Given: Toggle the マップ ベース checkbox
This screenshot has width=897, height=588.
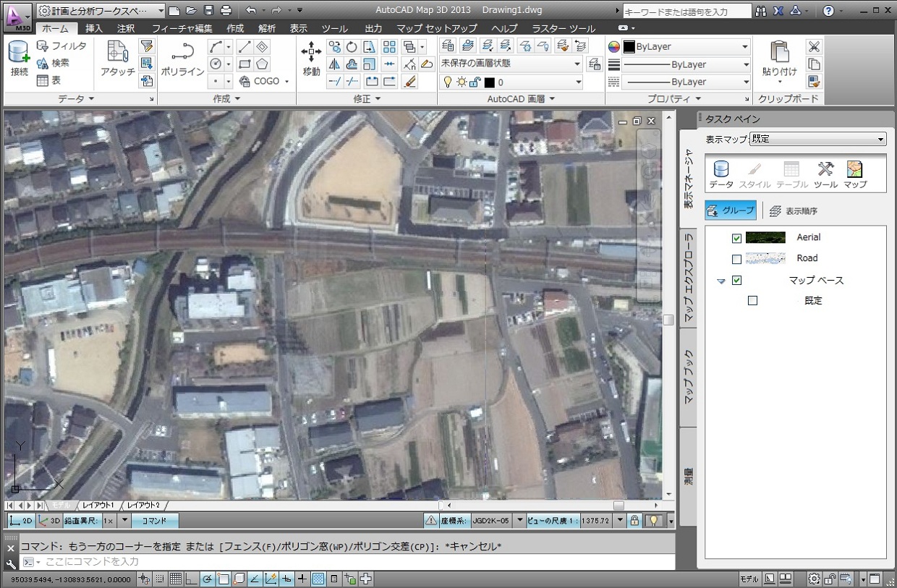Looking at the screenshot, I should (x=736, y=281).
